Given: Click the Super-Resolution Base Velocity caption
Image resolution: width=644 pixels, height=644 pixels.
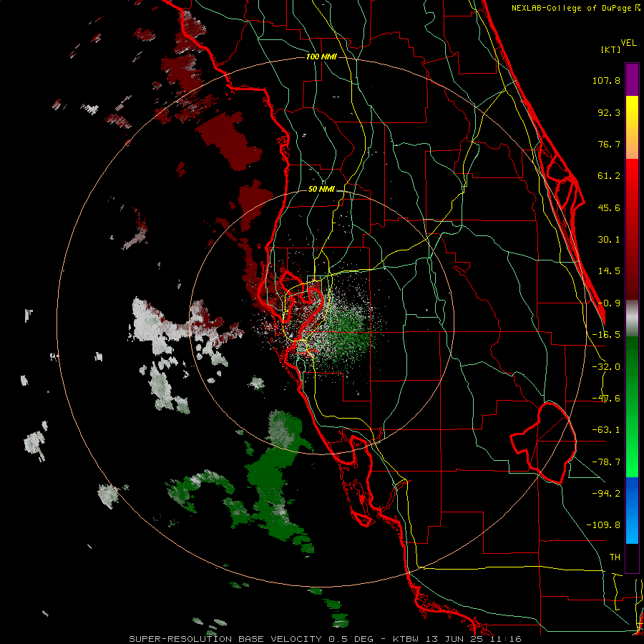Looking at the screenshot, I should 325,639.
